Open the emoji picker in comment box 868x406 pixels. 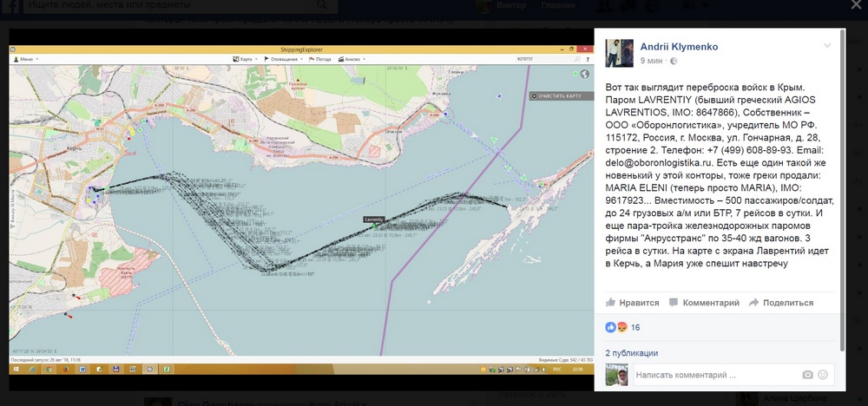coord(823,375)
